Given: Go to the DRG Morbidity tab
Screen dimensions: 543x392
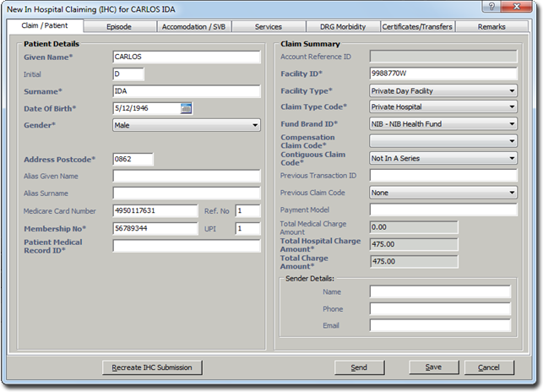Looking at the screenshot, I should click(342, 26).
